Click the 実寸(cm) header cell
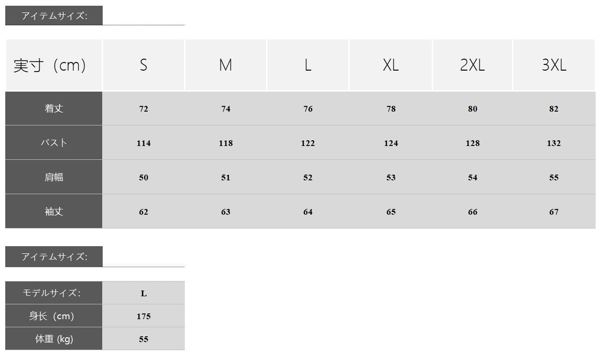This screenshot has height=364, width=598. coord(50,65)
